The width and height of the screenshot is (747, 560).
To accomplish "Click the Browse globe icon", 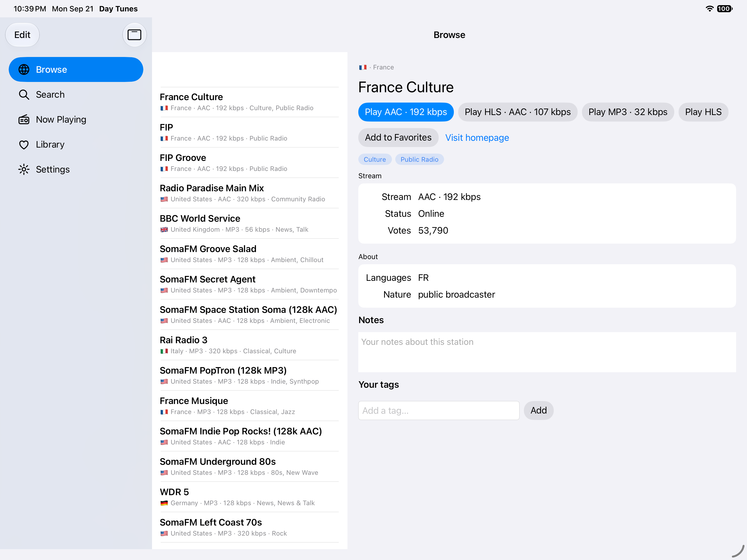I will [x=24, y=69].
